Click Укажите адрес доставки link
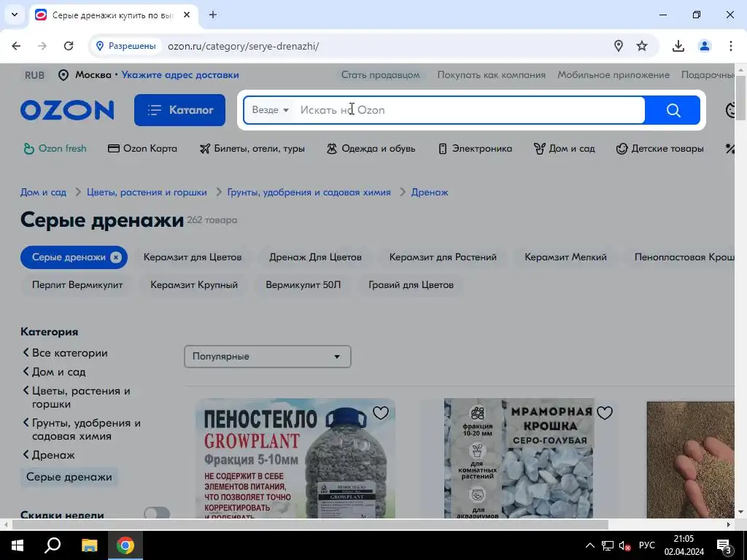This screenshot has height=560, width=747. pos(180,75)
